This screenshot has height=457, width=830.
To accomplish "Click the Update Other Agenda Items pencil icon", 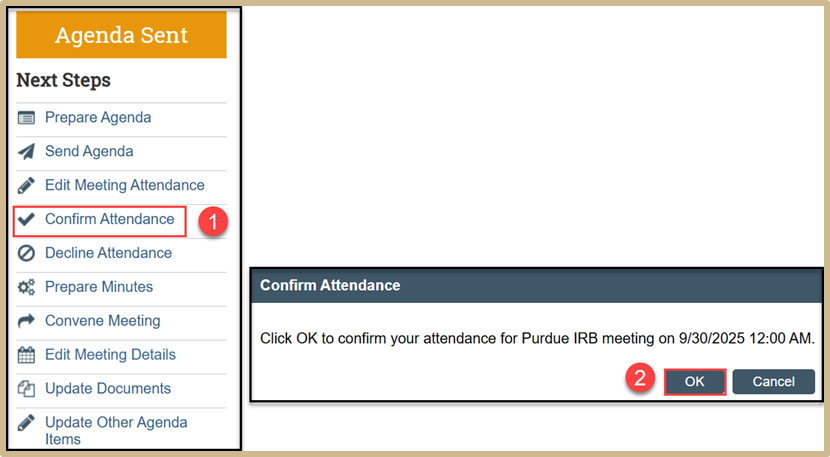I will pyautogui.click(x=27, y=423).
